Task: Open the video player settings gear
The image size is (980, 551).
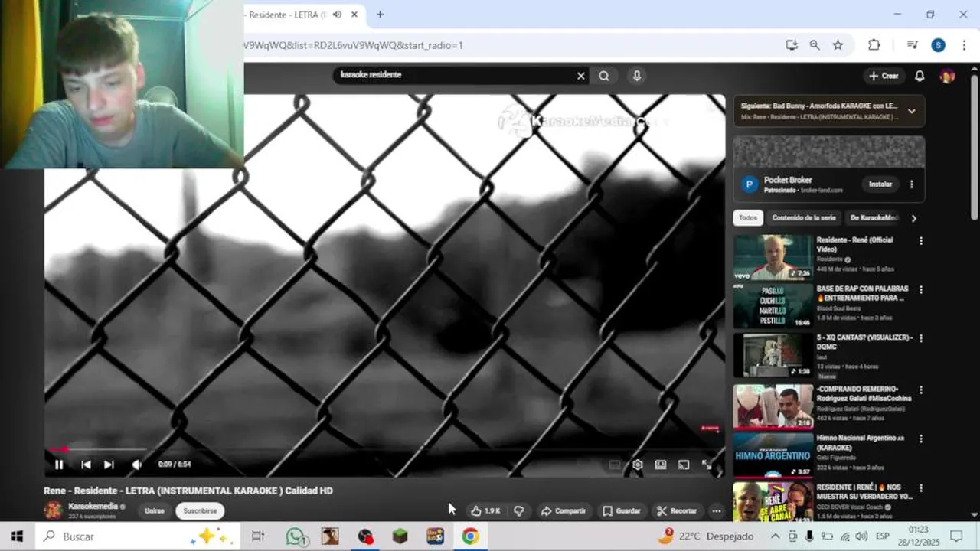Action: (x=637, y=465)
